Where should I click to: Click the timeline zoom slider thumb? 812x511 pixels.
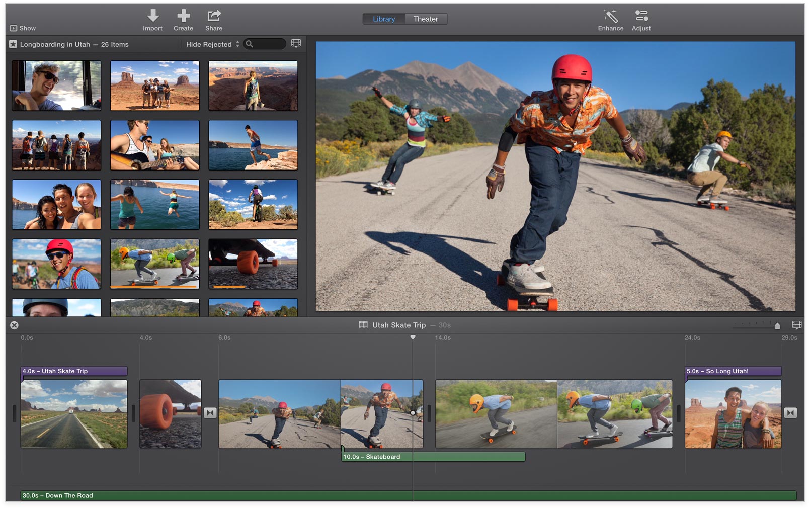click(x=777, y=325)
